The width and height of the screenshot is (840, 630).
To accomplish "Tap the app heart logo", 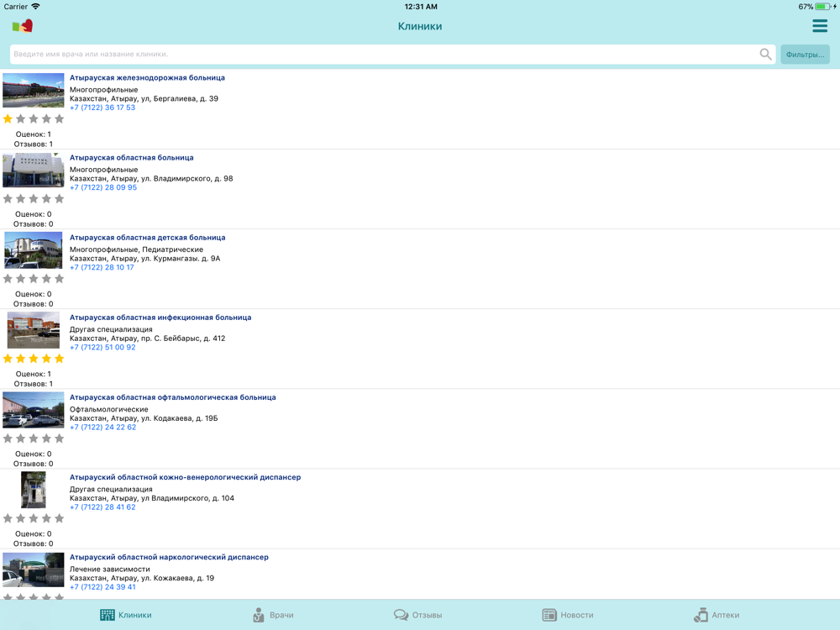I will 23,26.
